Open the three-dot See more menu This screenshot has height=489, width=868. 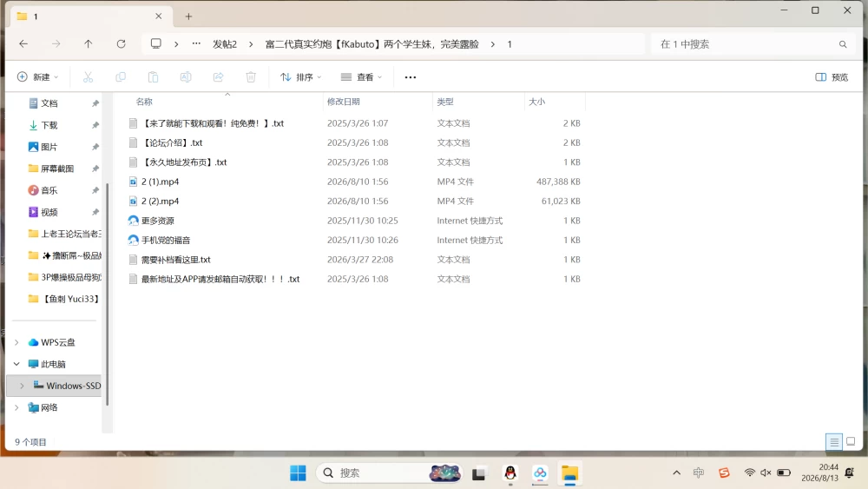pyautogui.click(x=411, y=77)
